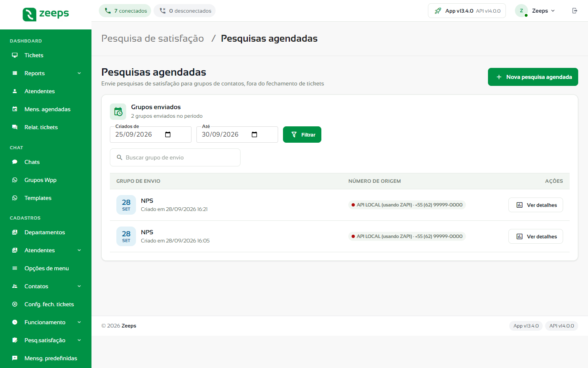Open the Zeeps user account dropdown

(535, 11)
